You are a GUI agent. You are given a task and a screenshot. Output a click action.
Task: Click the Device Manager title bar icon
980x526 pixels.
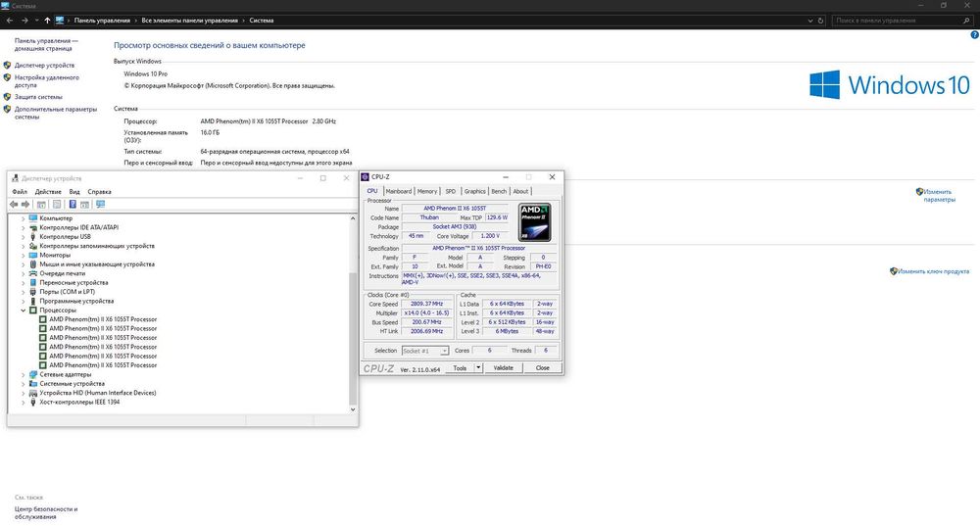(x=15, y=178)
